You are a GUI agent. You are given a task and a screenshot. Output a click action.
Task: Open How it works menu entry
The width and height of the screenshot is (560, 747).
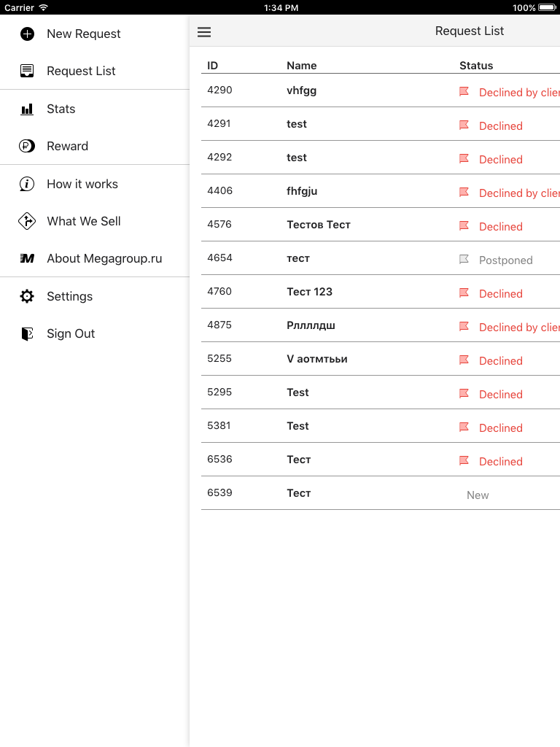point(95,184)
